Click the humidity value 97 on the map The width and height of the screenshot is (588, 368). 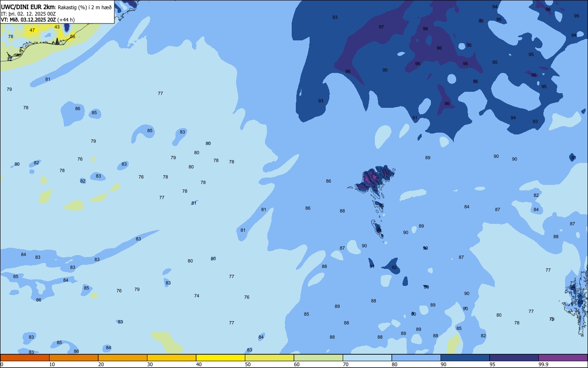coord(381,27)
